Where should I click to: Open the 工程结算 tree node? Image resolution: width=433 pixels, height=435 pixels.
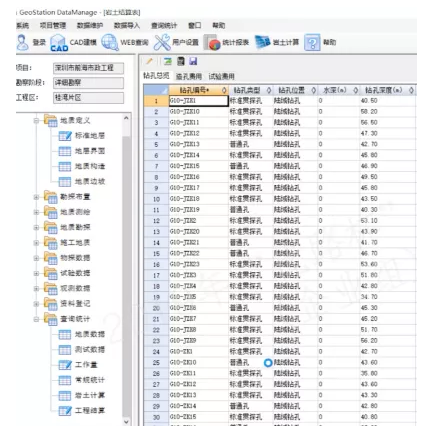tap(90, 411)
